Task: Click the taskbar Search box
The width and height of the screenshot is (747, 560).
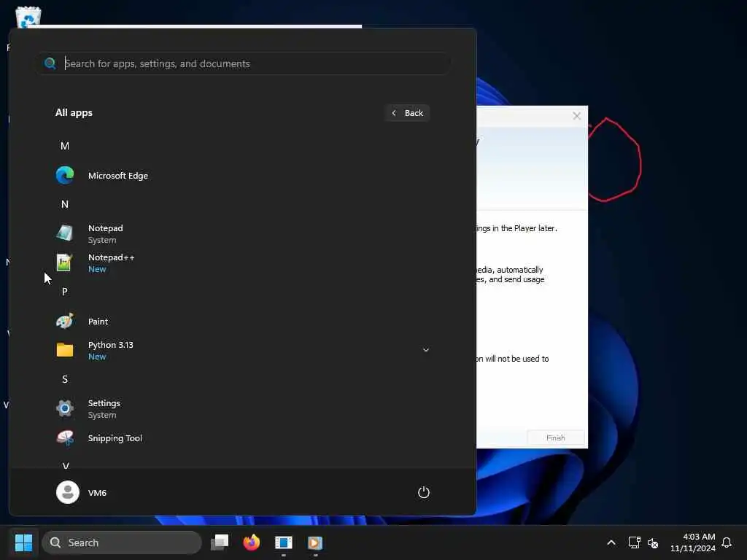Action: coord(122,542)
